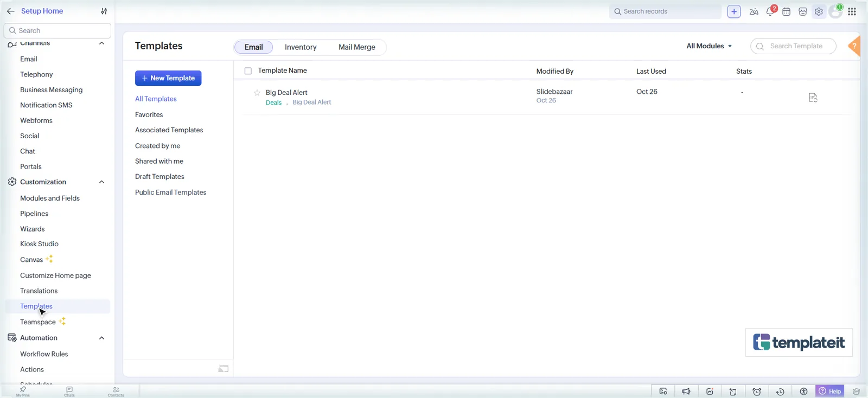The width and height of the screenshot is (868, 398).
Task: Click the purple Help button
Action: coord(830,391)
